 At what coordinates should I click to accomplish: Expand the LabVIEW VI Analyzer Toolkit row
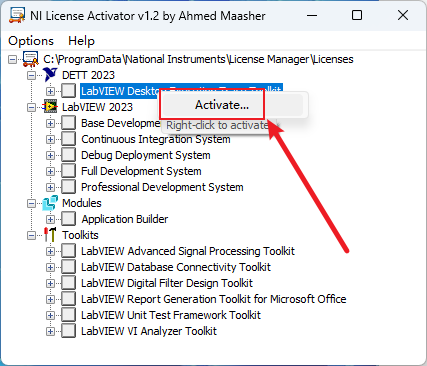pyautogui.click(x=50, y=331)
